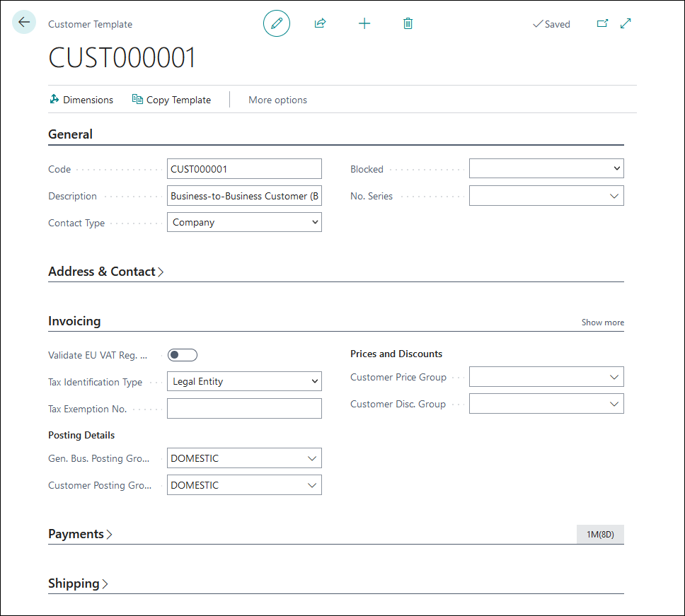Click into the Description input field
This screenshot has width=685, height=616.
(244, 196)
